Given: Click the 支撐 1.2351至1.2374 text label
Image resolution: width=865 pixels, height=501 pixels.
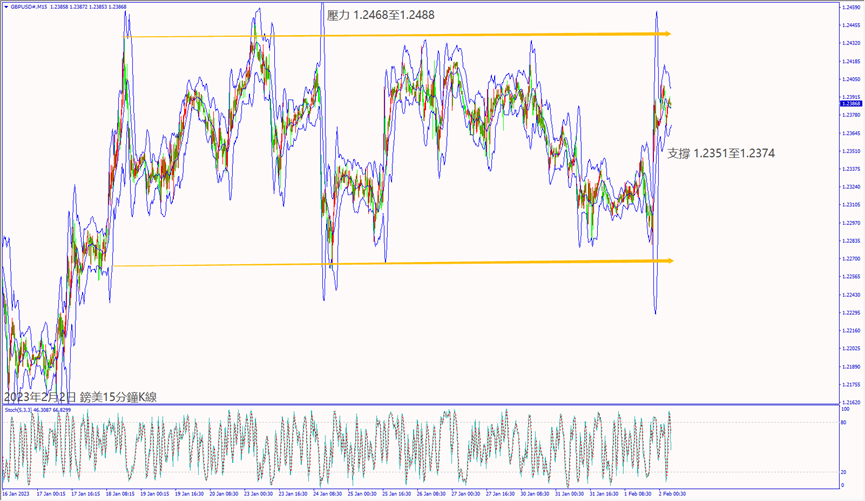Looking at the screenshot, I should tap(720, 153).
